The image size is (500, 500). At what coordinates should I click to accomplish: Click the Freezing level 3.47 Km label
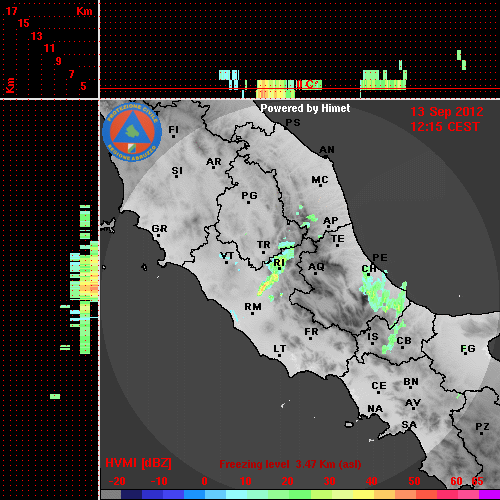point(290,464)
